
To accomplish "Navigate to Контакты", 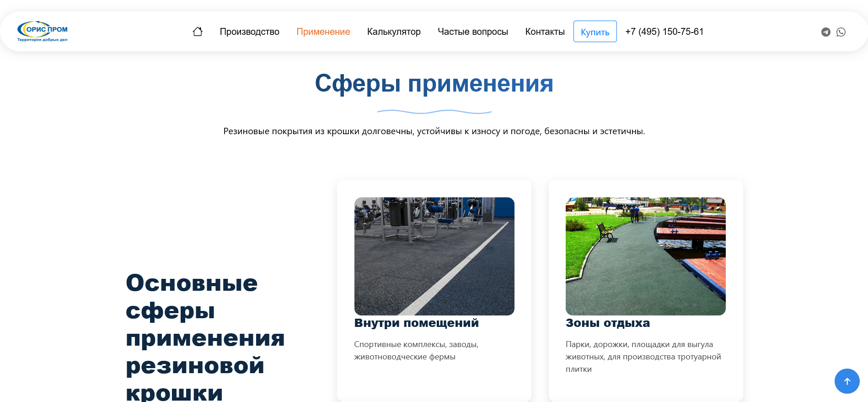I will pos(545,32).
